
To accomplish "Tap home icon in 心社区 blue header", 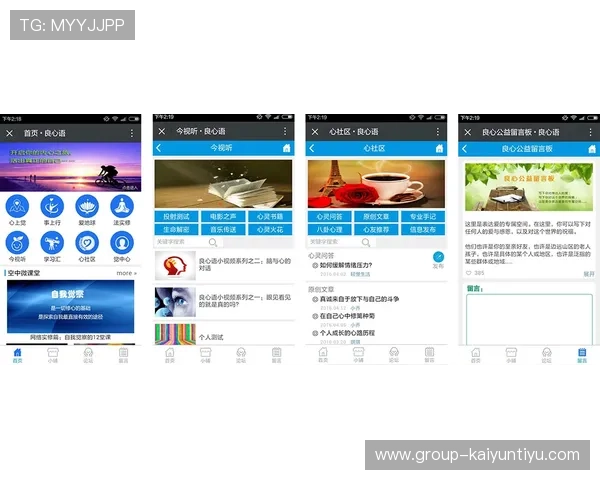I will pyautogui.click(x=439, y=149).
